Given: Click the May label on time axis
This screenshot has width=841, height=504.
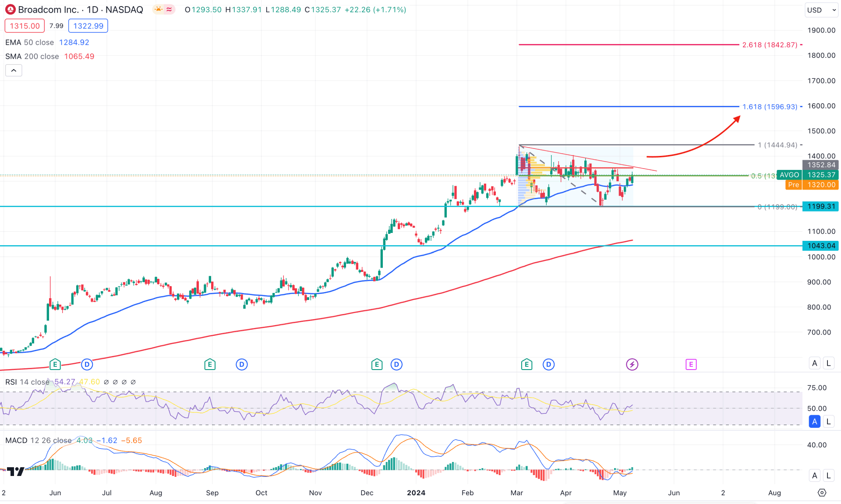Looking at the screenshot, I should (620, 493).
